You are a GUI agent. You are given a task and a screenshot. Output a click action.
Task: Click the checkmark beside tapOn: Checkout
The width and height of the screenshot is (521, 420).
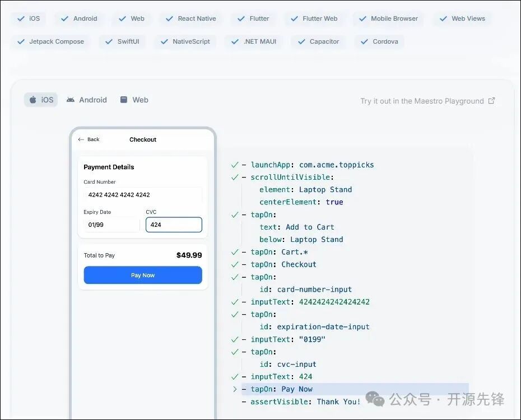point(235,264)
